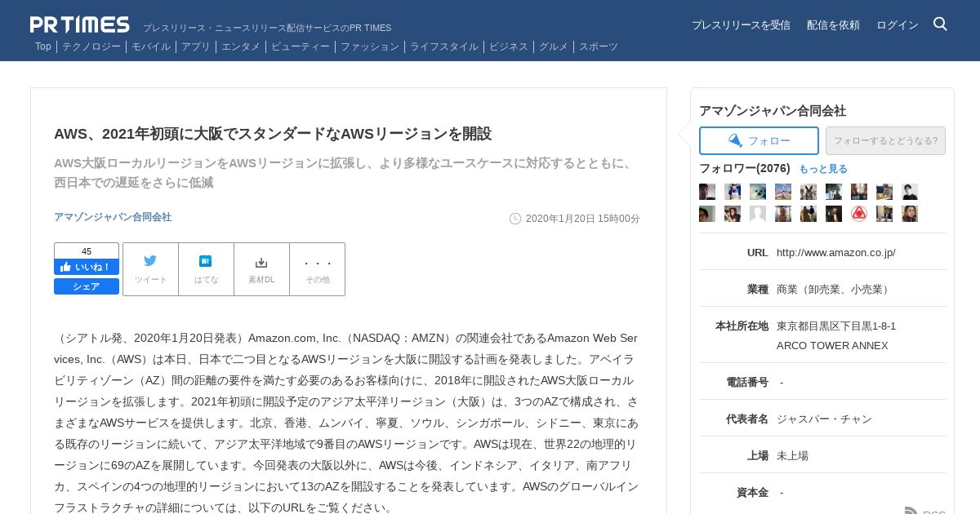Open the ビジネス category
980x514 pixels.
pos(509,47)
